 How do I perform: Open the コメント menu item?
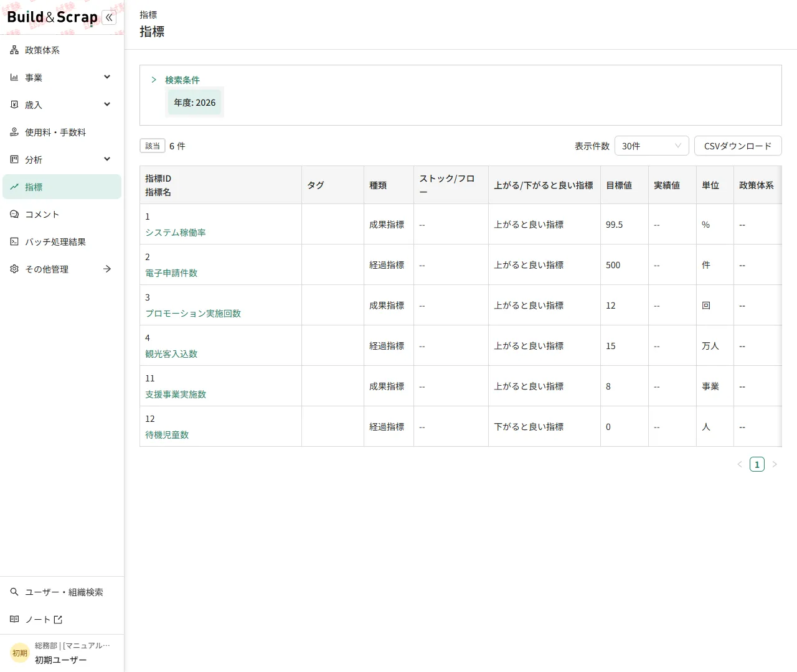62,214
